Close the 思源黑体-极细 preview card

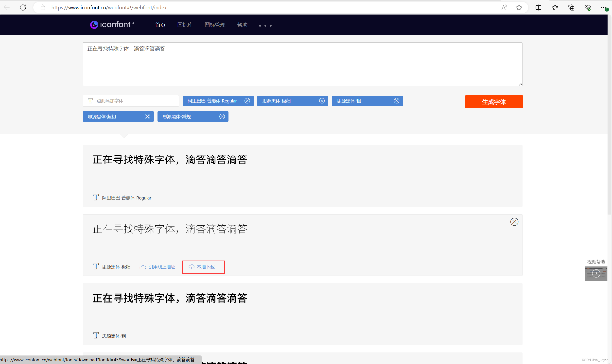tap(514, 222)
